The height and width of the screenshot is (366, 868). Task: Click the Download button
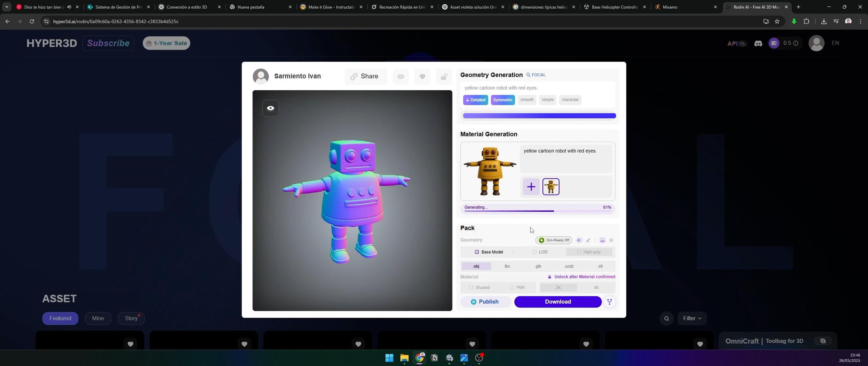(x=558, y=302)
